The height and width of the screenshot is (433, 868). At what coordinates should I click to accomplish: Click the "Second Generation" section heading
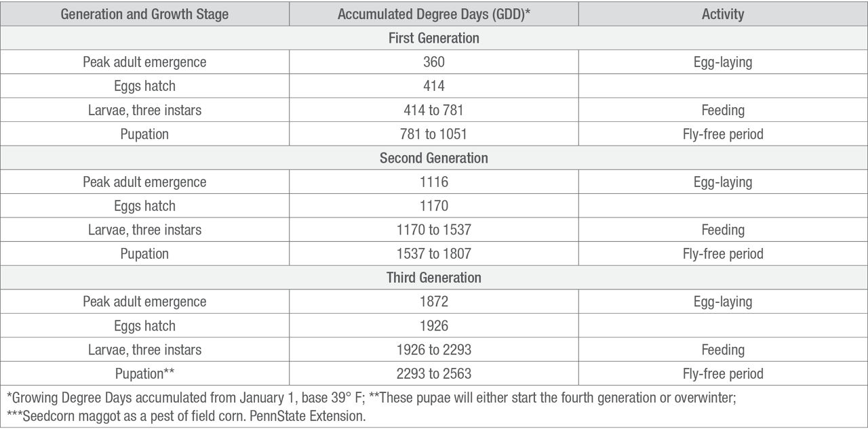(433, 158)
